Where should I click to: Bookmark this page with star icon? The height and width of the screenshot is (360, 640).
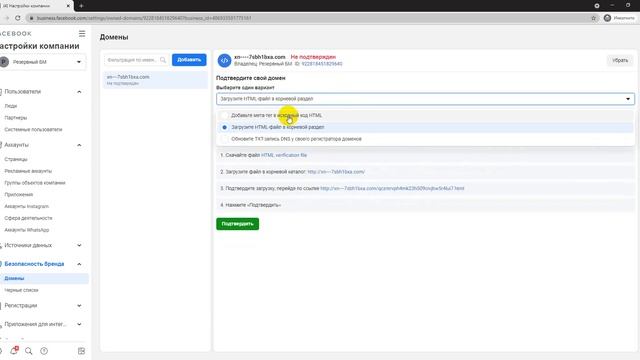click(593, 18)
